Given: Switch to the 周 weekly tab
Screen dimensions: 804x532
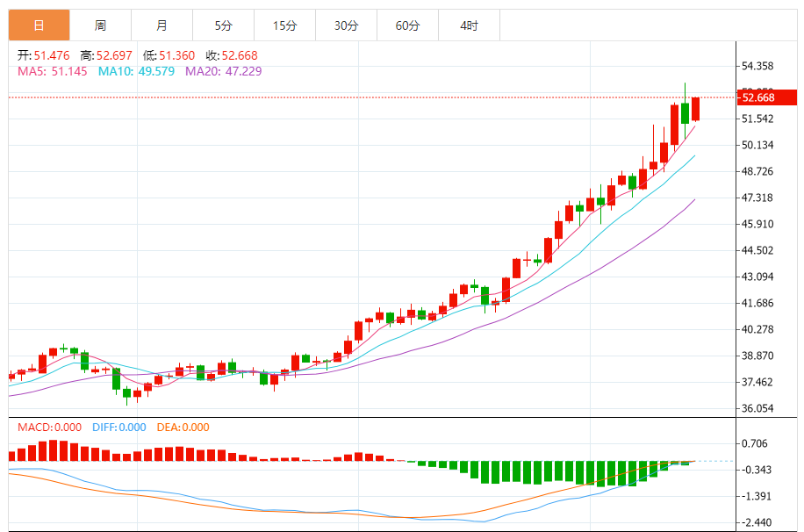Looking at the screenshot, I should pyautogui.click(x=100, y=25).
